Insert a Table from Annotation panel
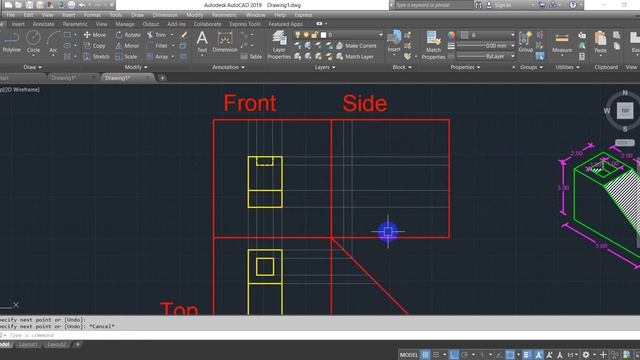The width and height of the screenshot is (640, 360). (251, 57)
